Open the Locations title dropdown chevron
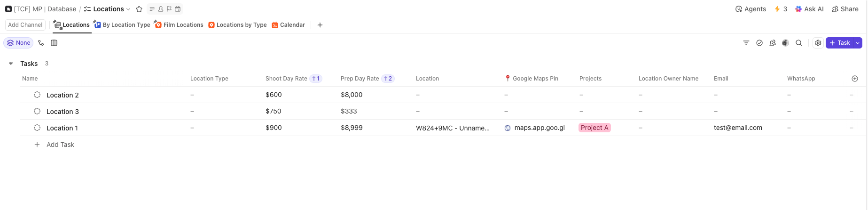Viewport: 868px width, 210px height. (128, 9)
